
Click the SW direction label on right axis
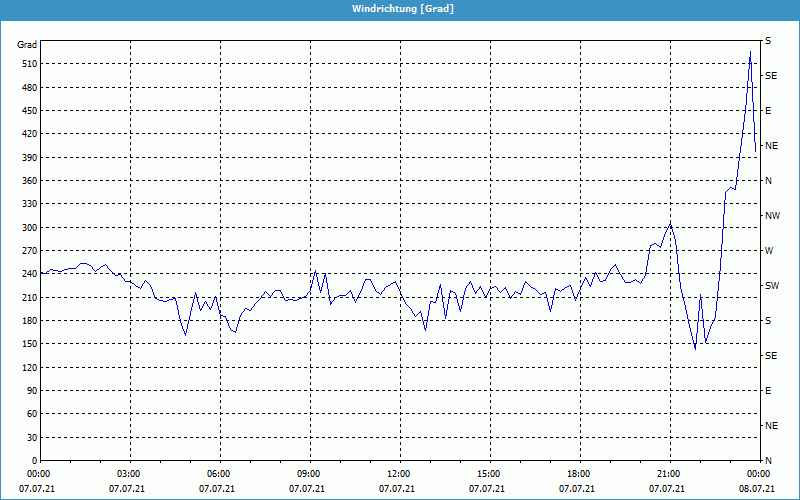pos(771,286)
